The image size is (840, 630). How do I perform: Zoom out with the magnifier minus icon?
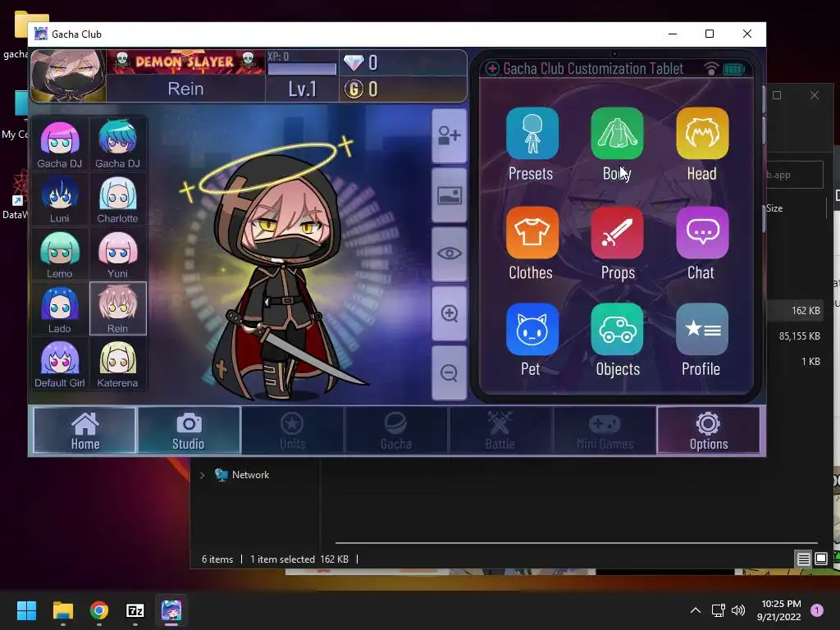[449, 373]
